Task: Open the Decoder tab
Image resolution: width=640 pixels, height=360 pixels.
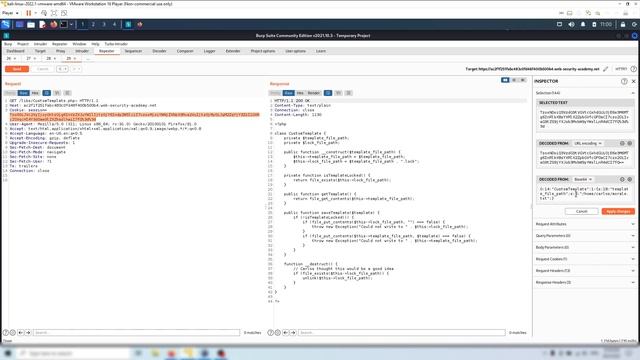Action: (159, 51)
